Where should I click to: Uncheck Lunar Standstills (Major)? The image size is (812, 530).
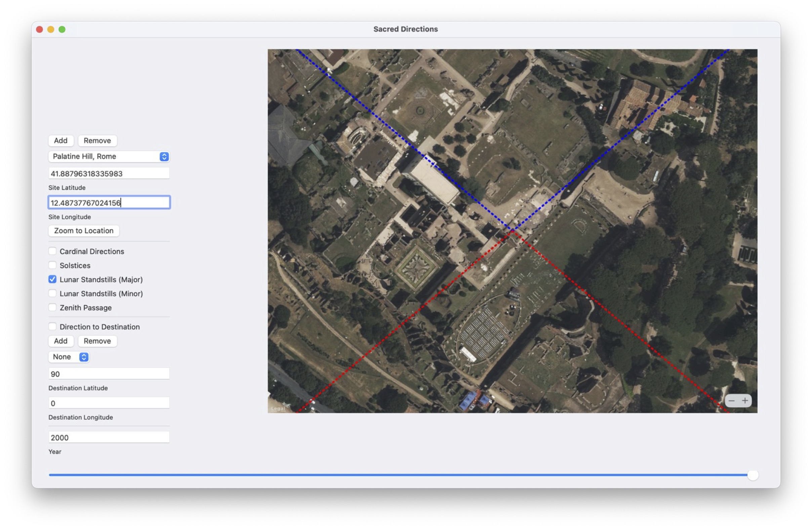pyautogui.click(x=52, y=279)
